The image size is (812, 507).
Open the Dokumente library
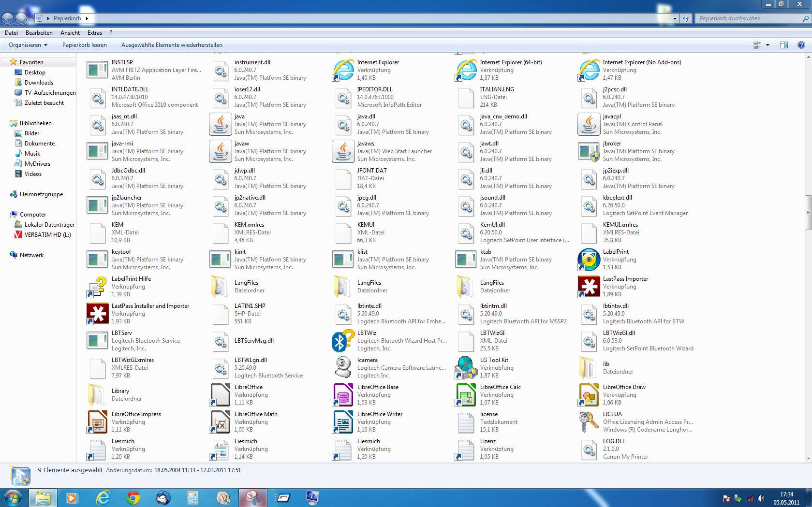pyautogui.click(x=40, y=144)
